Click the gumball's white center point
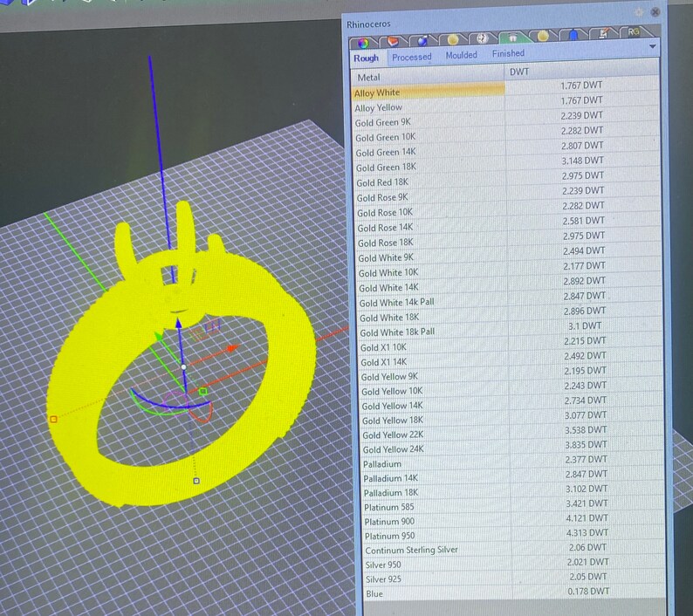The width and height of the screenshot is (693, 616). pos(184,367)
